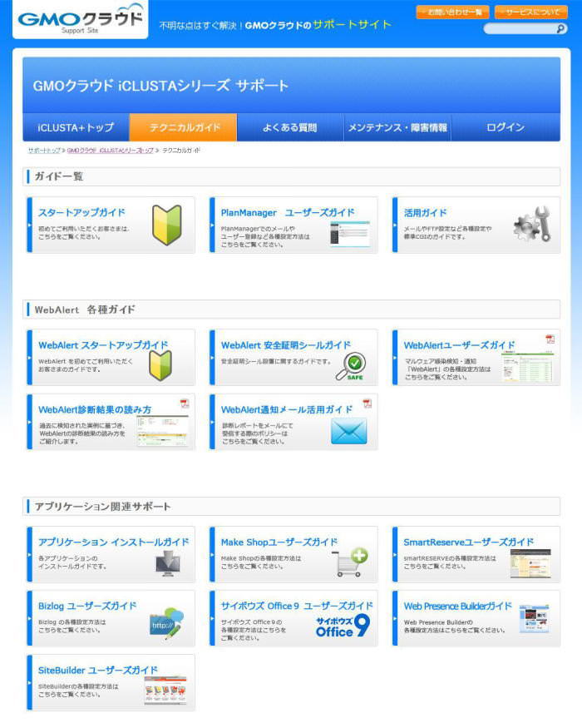This screenshot has height=728, width=582.
Task: Click the Bizlog http speech bubble icon
Action: pos(166,624)
